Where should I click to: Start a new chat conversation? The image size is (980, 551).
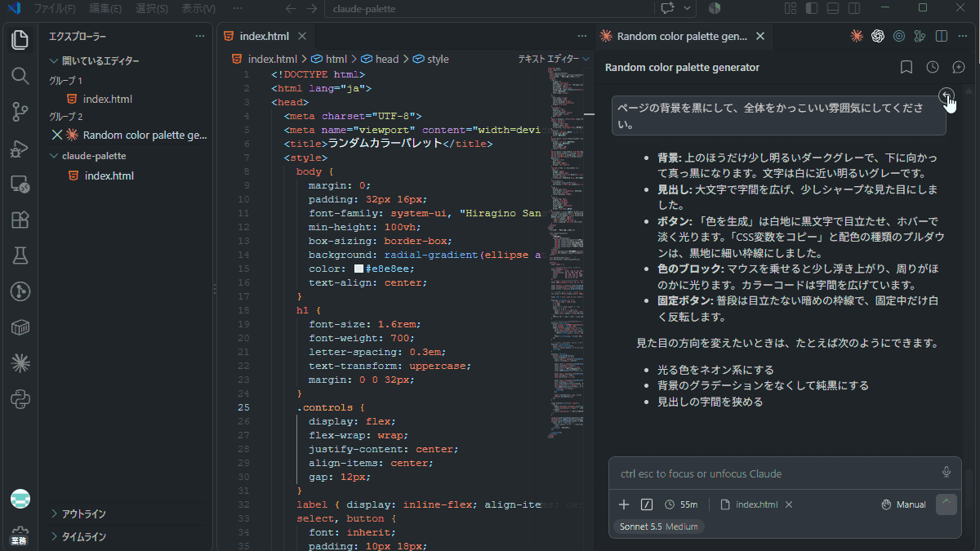pos(959,67)
